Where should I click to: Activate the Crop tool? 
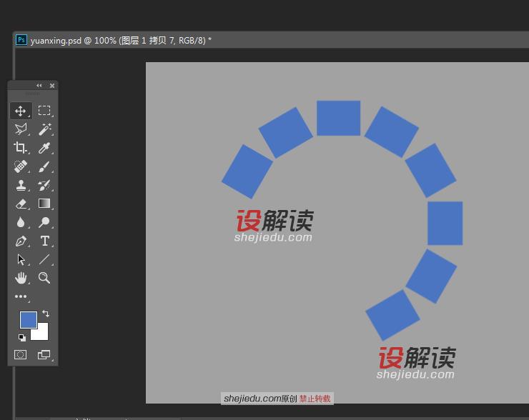(21, 148)
